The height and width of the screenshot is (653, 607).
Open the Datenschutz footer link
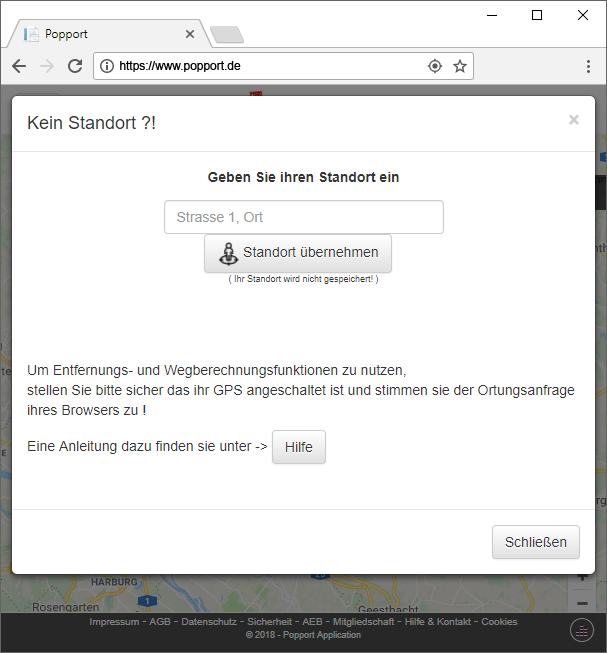pos(208,622)
